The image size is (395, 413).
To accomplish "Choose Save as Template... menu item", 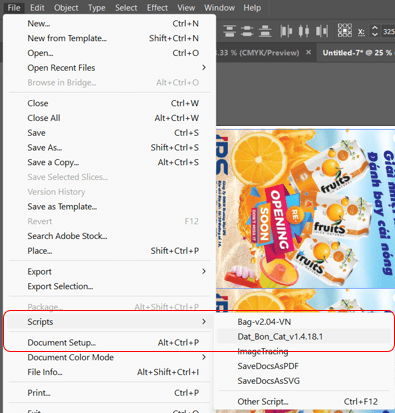I will coord(110,207).
